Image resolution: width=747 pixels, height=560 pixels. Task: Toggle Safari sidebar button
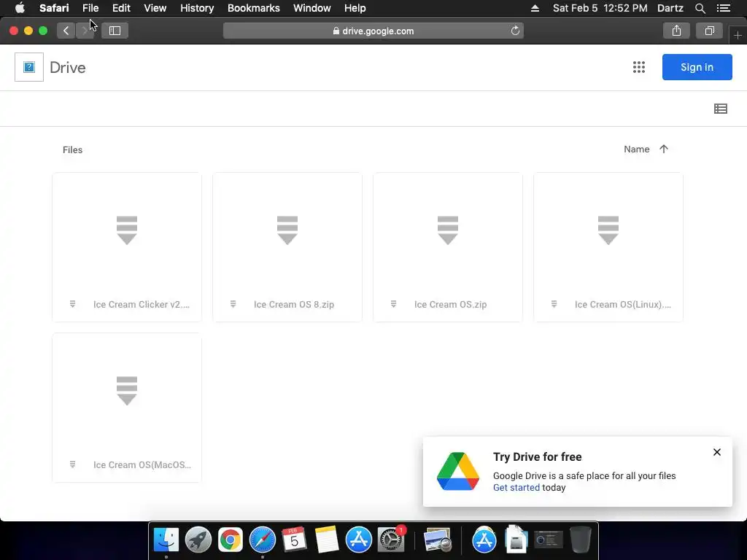point(115,31)
